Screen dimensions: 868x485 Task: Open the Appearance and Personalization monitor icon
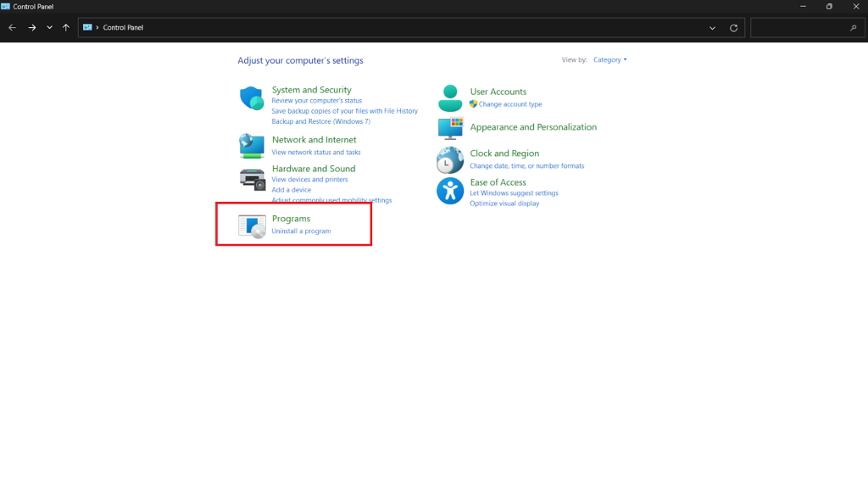[450, 128]
